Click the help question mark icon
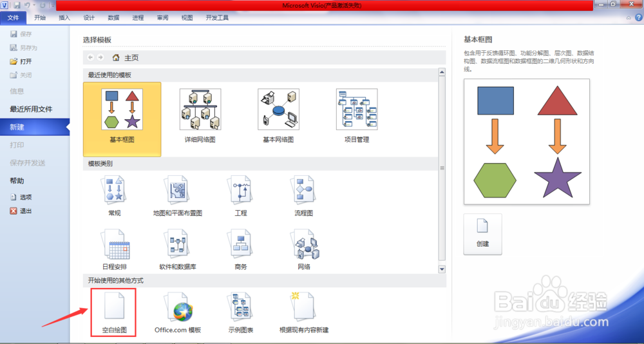 click(639, 17)
